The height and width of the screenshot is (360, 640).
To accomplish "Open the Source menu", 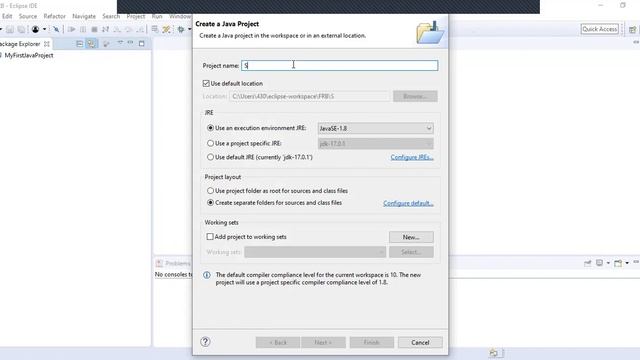I will point(28,16).
